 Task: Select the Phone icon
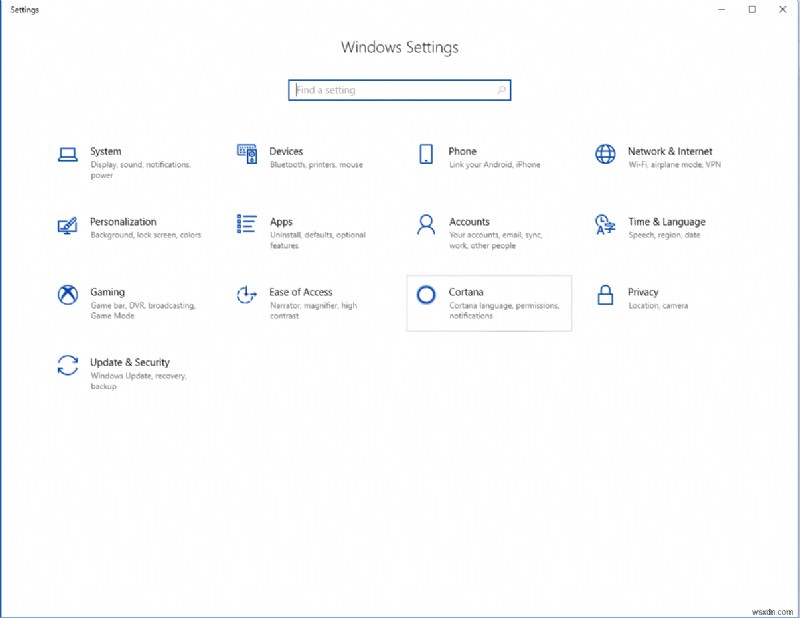(x=426, y=154)
